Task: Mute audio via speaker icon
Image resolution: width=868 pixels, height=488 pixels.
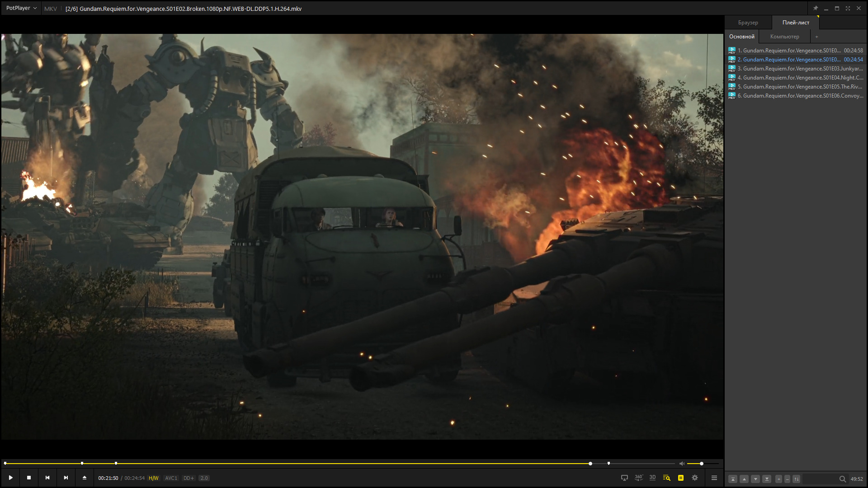Action: point(682,464)
